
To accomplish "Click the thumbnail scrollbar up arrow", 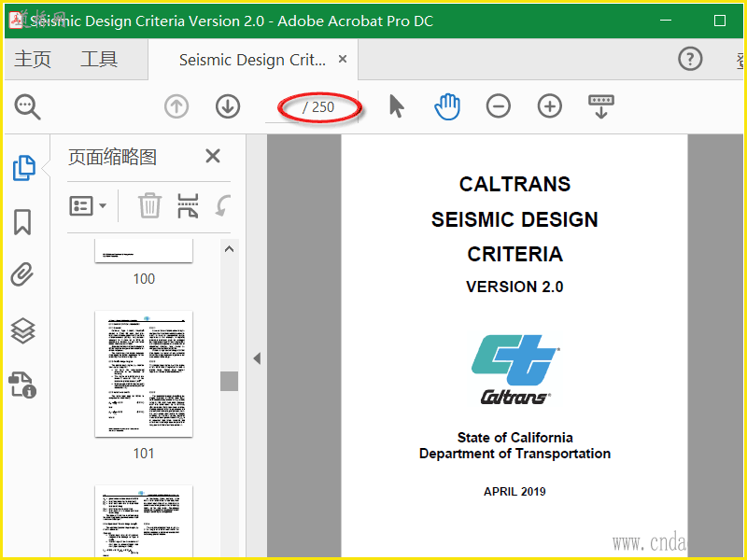I will tap(229, 249).
